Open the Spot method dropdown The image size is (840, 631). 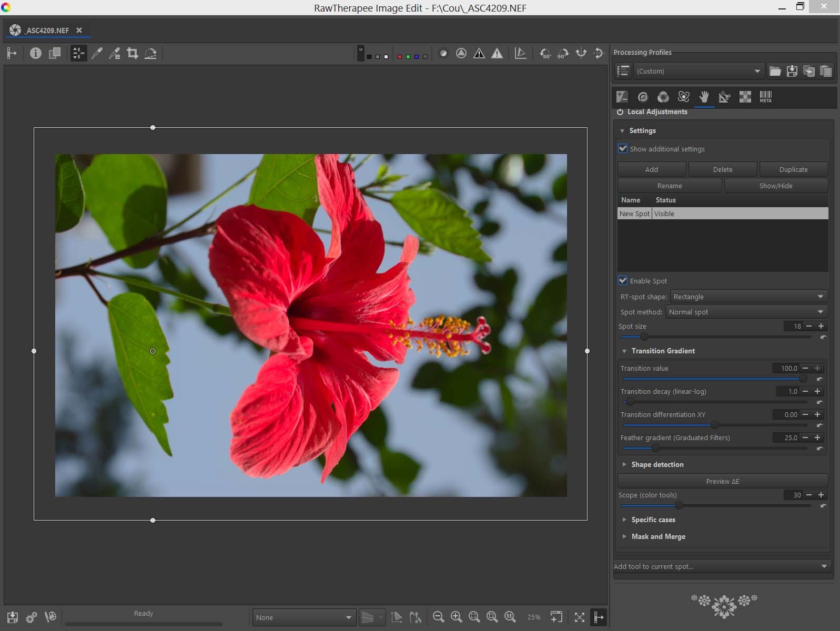point(746,312)
